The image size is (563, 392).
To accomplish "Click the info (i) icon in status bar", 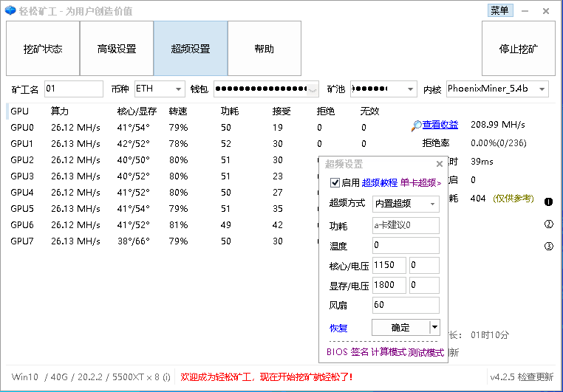I will click(x=166, y=376).
